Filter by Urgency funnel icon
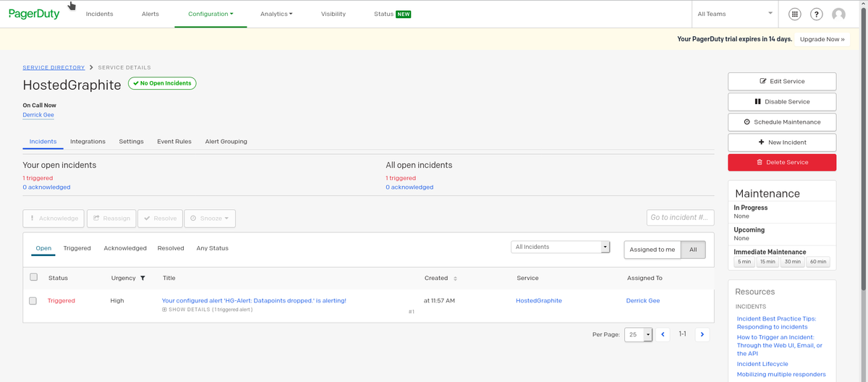The height and width of the screenshot is (382, 868). point(142,278)
